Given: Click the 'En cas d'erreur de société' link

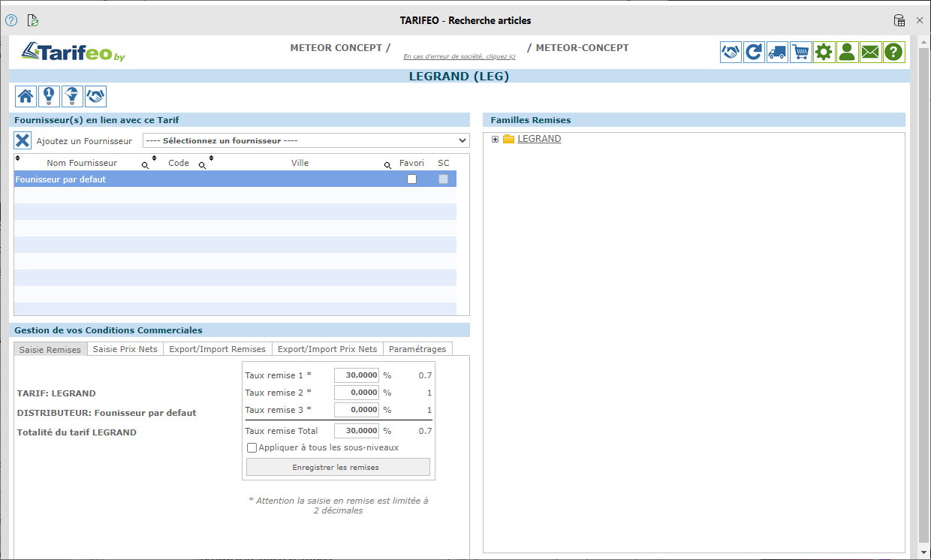Looking at the screenshot, I should tap(459, 56).
